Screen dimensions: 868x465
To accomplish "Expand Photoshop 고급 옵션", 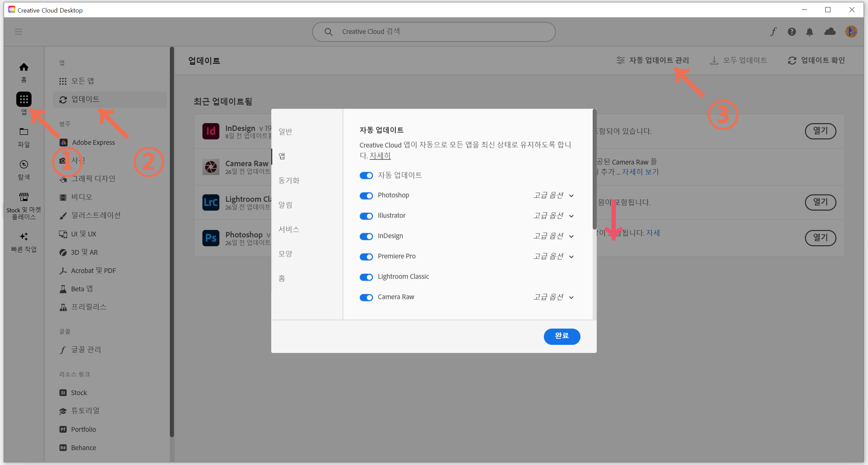I will click(x=553, y=195).
